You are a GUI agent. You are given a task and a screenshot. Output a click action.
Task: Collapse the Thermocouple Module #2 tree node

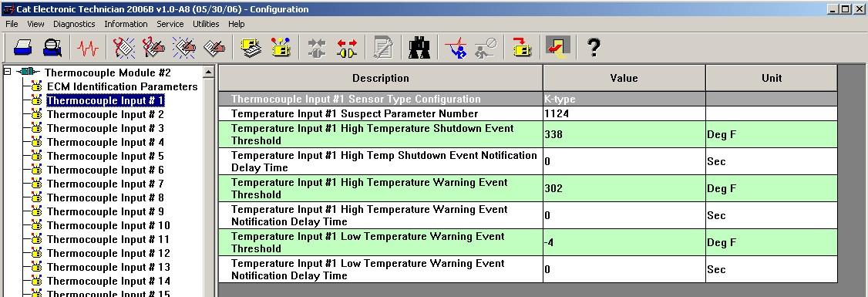(7, 72)
